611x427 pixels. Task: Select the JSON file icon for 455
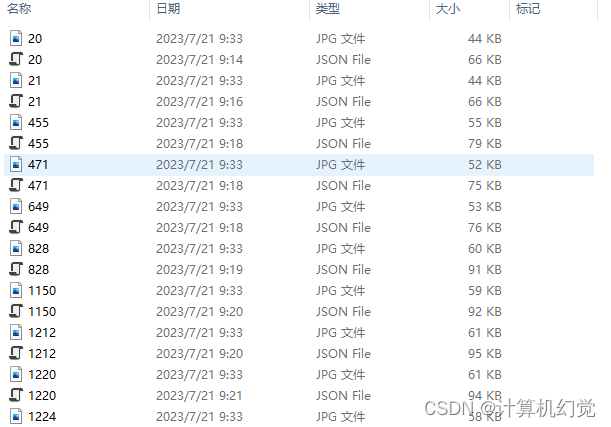click(x=16, y=143)
